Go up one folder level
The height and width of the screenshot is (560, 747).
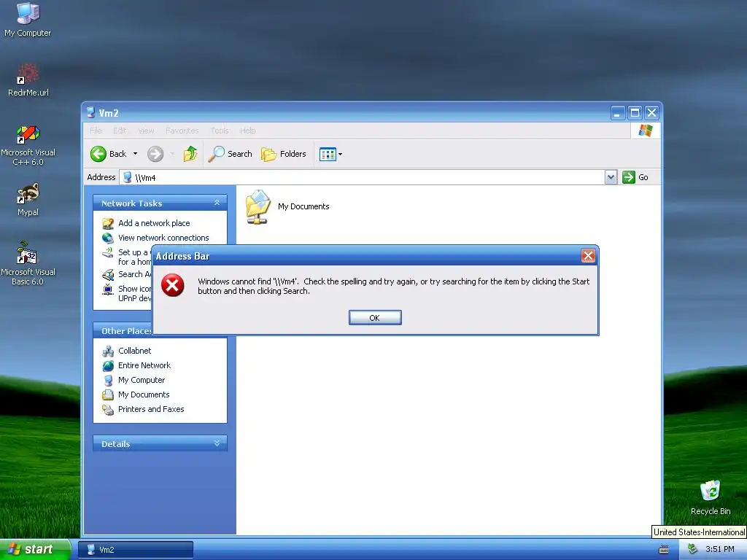tap(190, 154)
